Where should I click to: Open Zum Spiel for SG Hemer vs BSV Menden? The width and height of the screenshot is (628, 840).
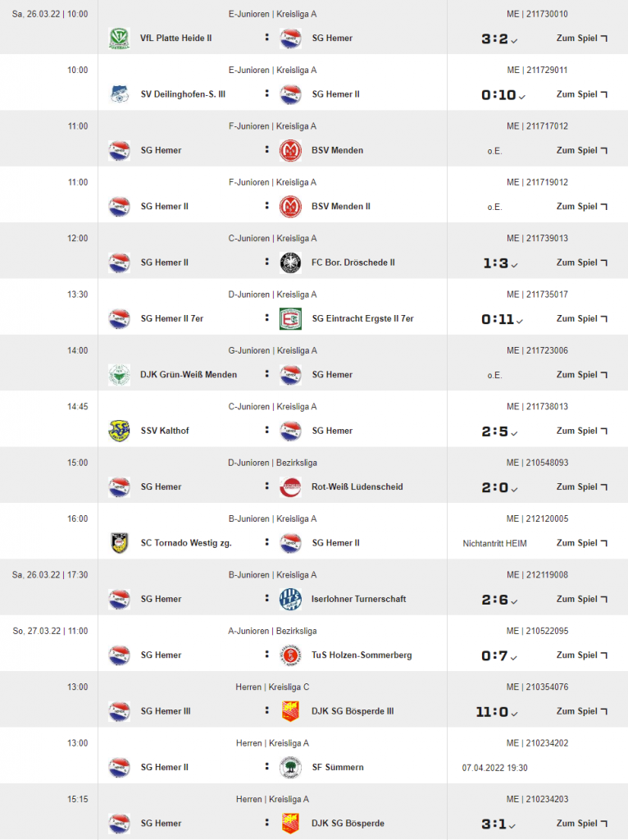582,150
